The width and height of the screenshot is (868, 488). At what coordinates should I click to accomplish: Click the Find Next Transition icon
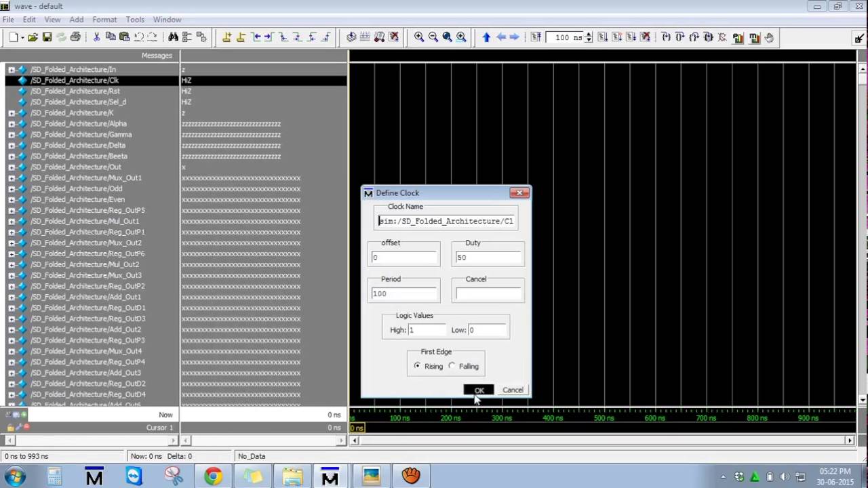click(269, 37)
